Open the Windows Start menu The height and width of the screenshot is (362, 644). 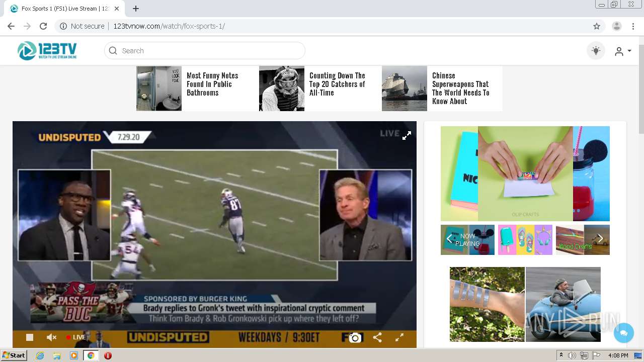pyautogui.click(x=14, y=355)
